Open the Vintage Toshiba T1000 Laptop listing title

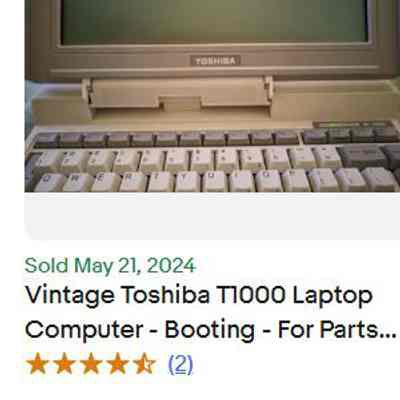(x=211, y=312)
